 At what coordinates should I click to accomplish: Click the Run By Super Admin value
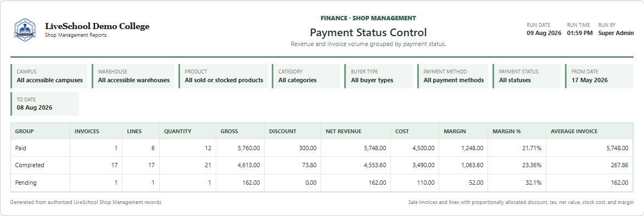tap(615, 33)
